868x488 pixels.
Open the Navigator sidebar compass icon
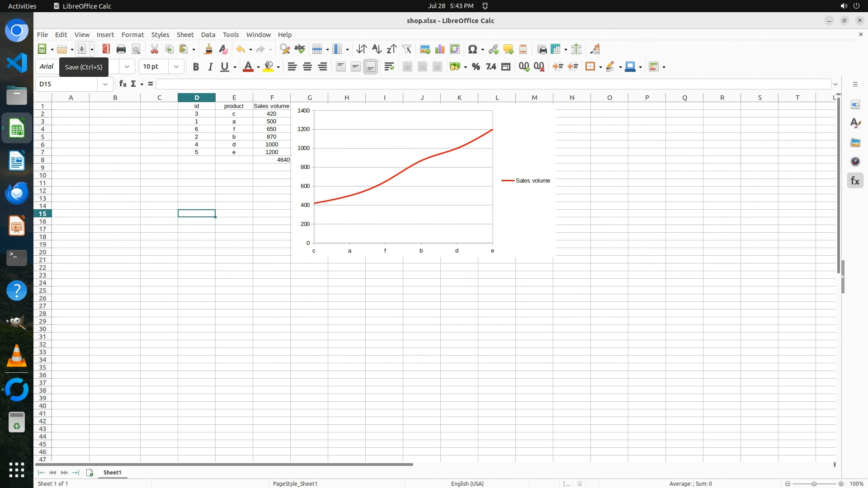point(855,161)
